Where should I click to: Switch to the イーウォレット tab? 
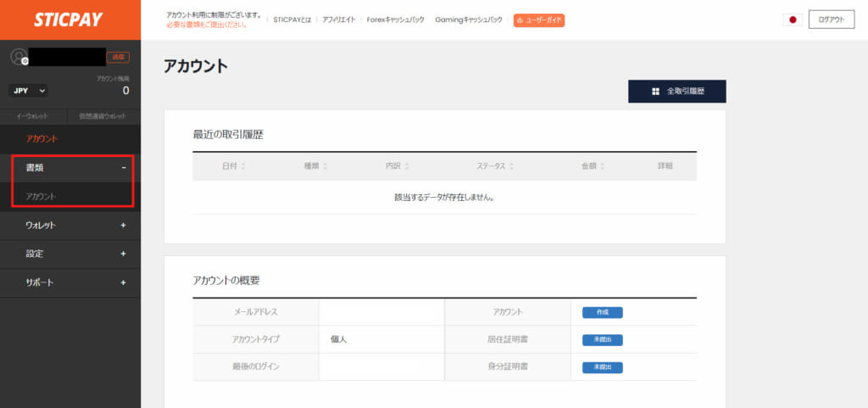pos(33,116)
